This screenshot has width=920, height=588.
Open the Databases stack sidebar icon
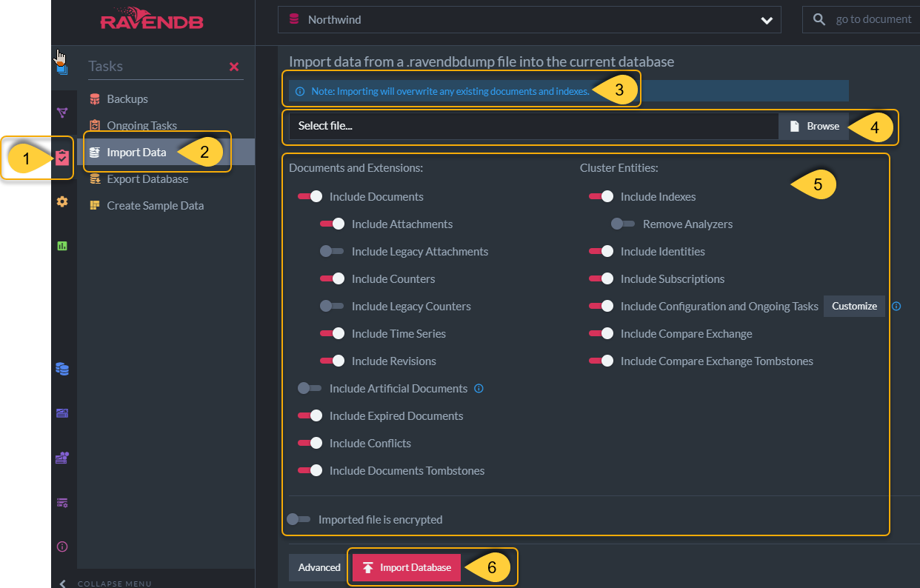(62, 369)
